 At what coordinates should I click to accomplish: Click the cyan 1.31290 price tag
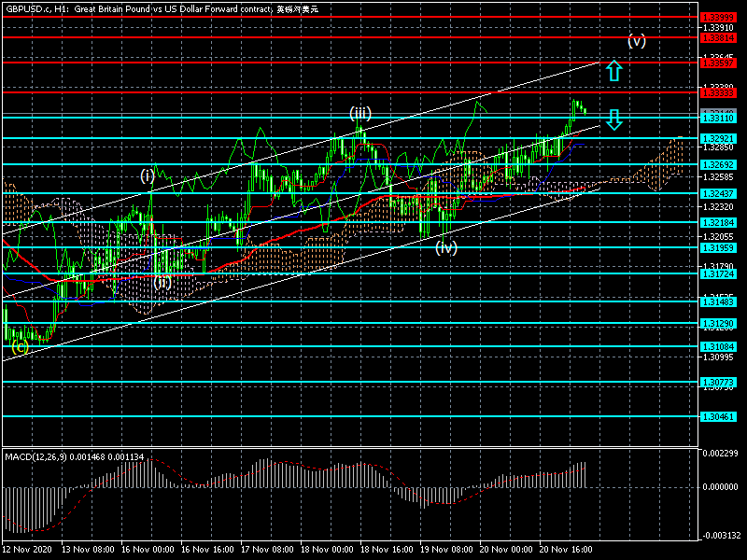[x=718, y=323]
